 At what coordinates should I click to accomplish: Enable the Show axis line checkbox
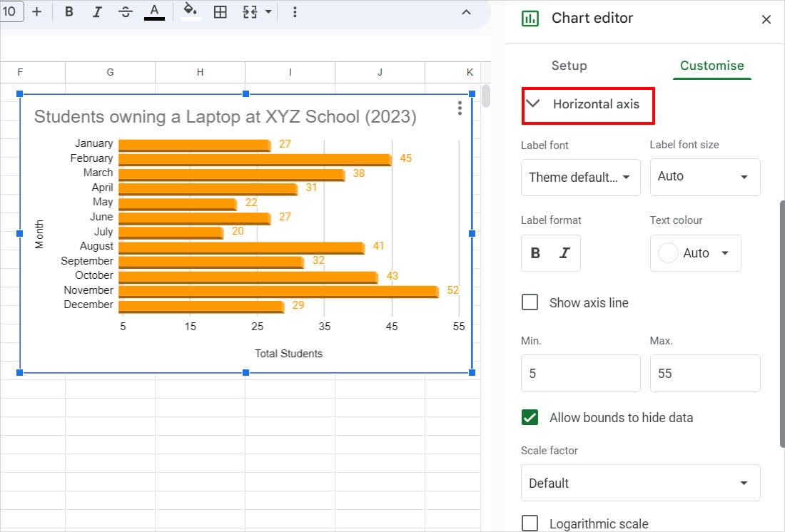(530, 302)
